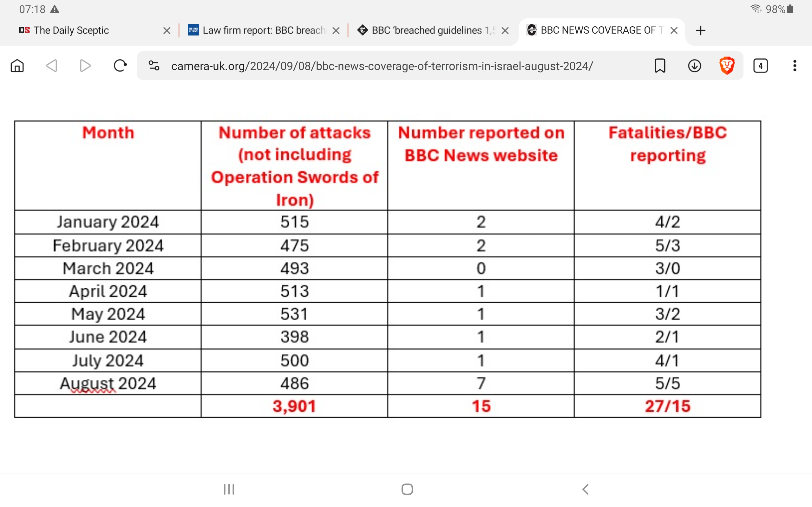Tap the Android recent apps button
The height and width of the screenshot is (507, 812).
(229, 489)
